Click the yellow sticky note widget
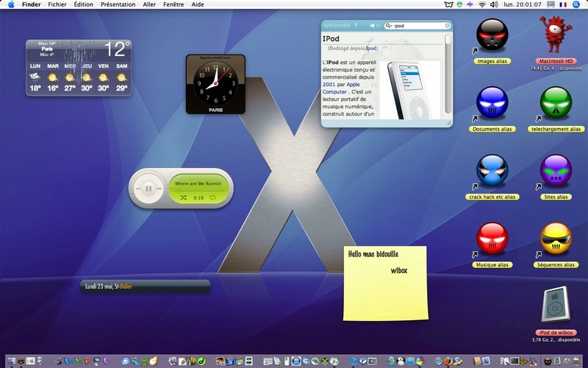 (385, 283)
